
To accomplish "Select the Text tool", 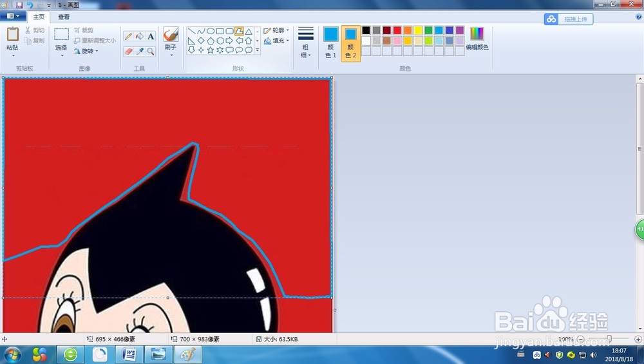I will [151, 36].
